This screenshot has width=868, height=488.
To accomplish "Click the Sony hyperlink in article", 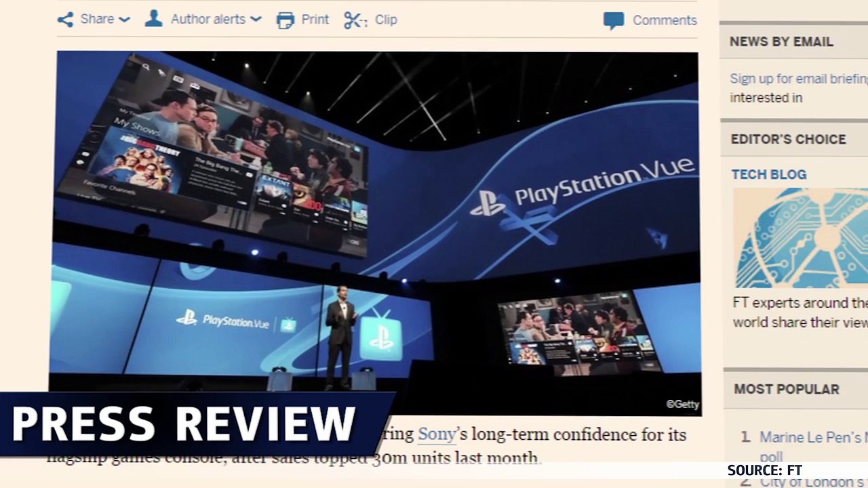I will [436, 434].
